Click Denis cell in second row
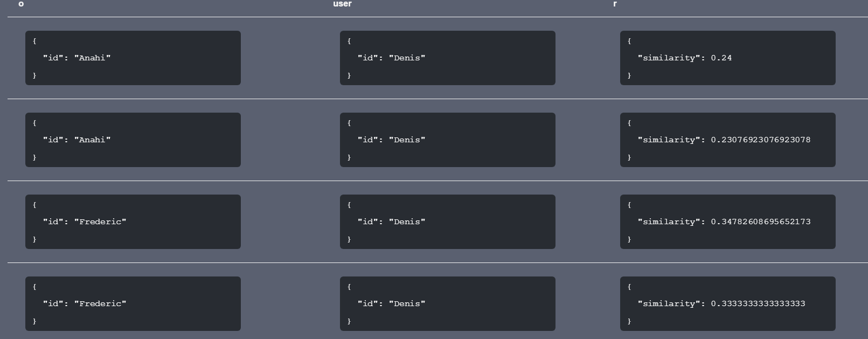The width and height of the screenshot is (868, 339). coord(448,140)
